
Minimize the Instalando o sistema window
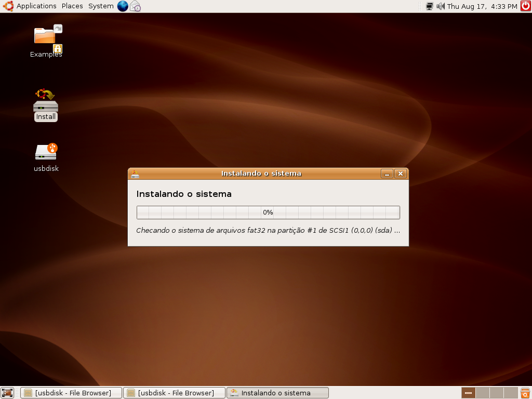[x=387, y=174]
